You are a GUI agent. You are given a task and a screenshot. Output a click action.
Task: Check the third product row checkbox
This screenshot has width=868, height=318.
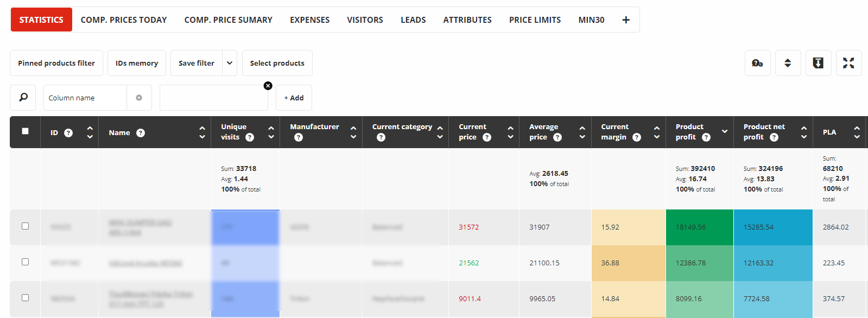coord(25,297)
